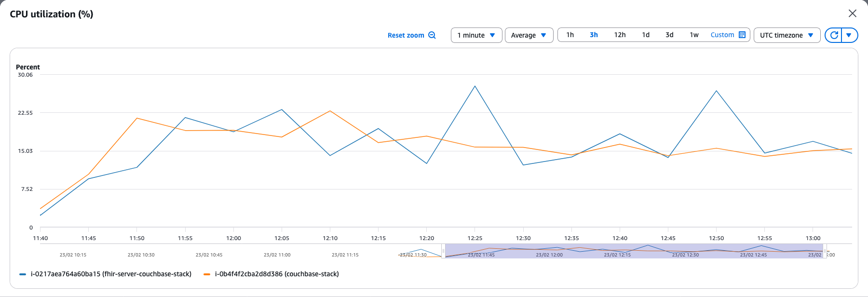Click the 23/02 11:15 label in overview timeline
Screen dimensions: 868x297
[345, 255]
